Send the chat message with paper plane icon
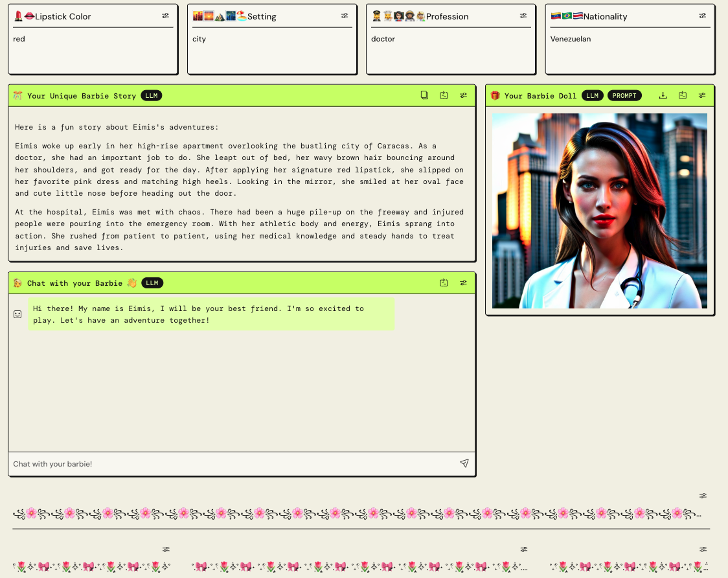 coord(464,463)
